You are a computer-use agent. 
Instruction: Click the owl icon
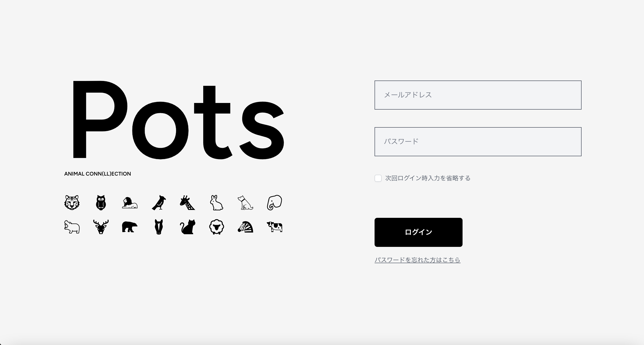101,202
